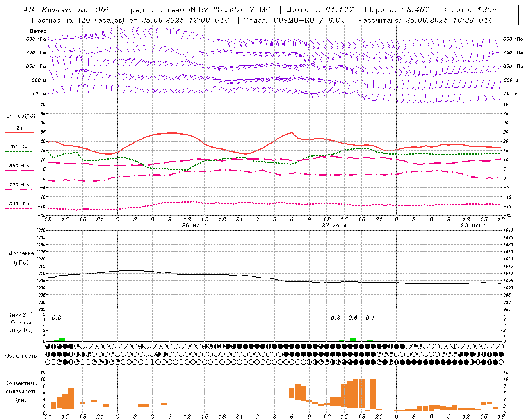This screenshot has width=525, height=420.
Task: Click the "500 гПа" entry in temperature legend
Action: [19, 204]
